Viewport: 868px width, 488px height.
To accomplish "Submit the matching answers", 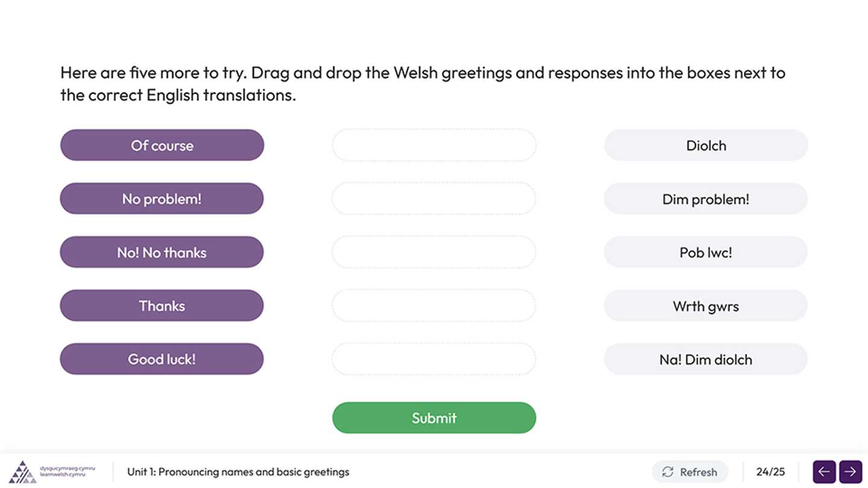I will click(434, 418).
